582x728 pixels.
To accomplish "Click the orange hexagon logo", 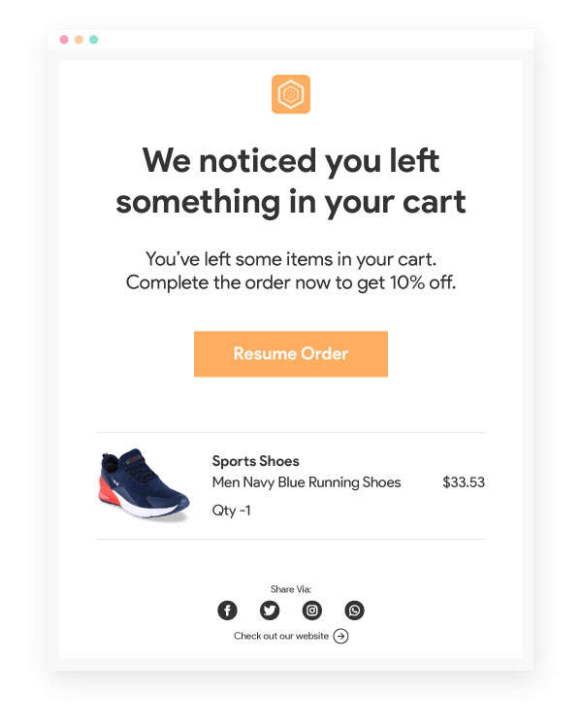I will [x=291, y=94].
